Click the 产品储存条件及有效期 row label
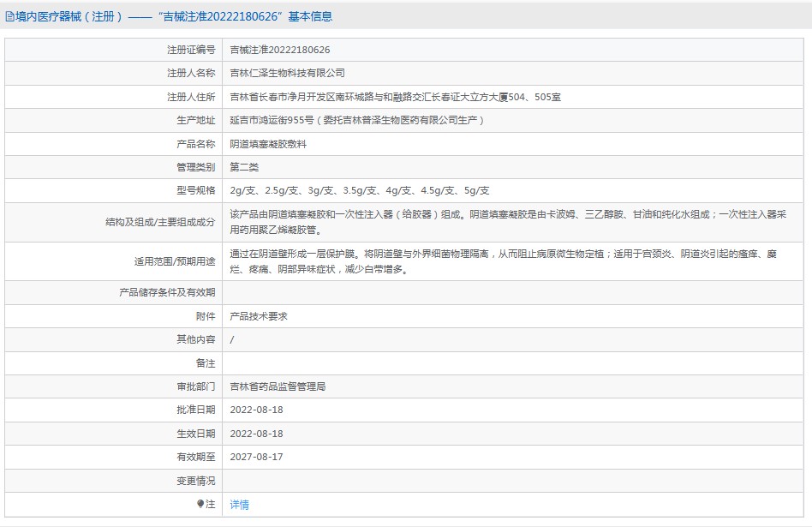The image size is (812, 527). click(167, 292)
